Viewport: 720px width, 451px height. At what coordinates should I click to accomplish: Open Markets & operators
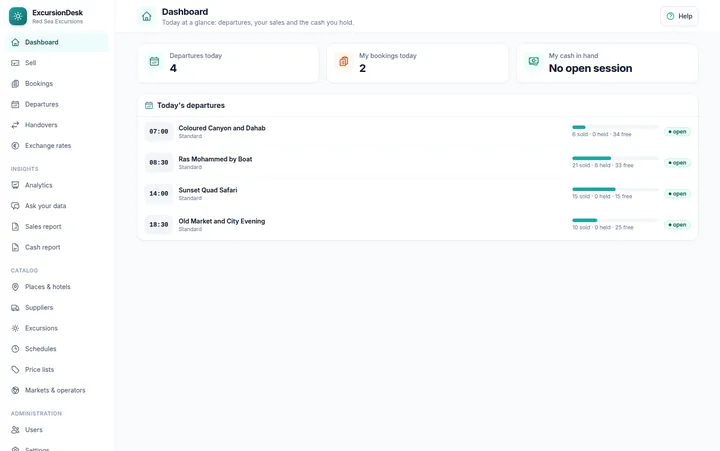[x=57, y=390]
